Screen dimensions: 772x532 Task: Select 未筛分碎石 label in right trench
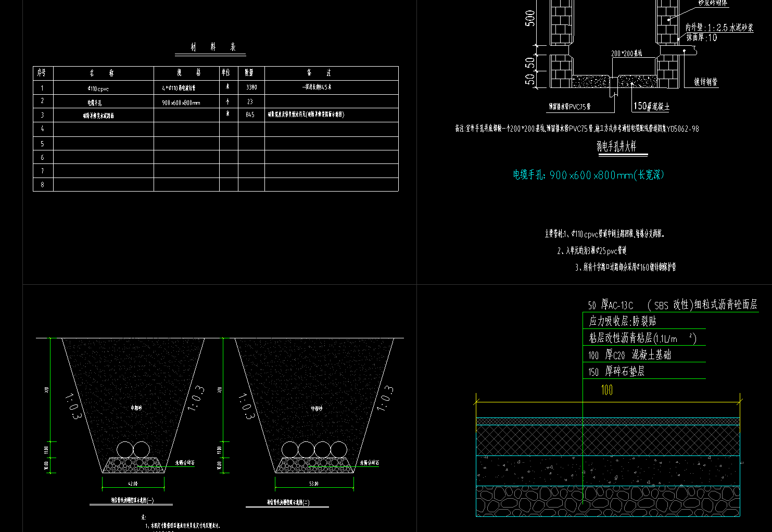click(x=369, y=462)
